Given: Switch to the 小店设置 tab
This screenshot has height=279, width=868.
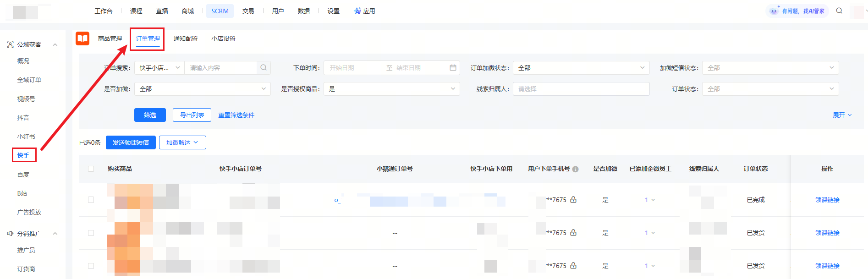Looking at the screenshot, I should 224,38.
